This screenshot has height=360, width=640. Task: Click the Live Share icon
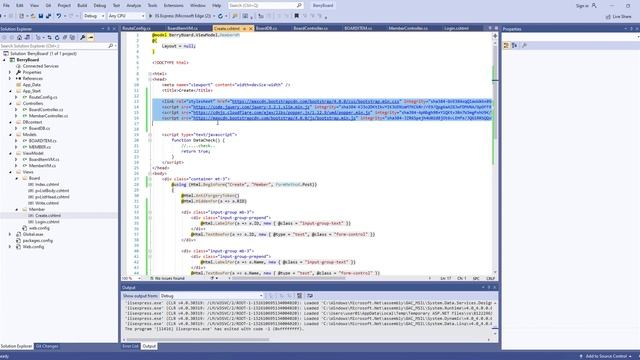pos(608,17)
